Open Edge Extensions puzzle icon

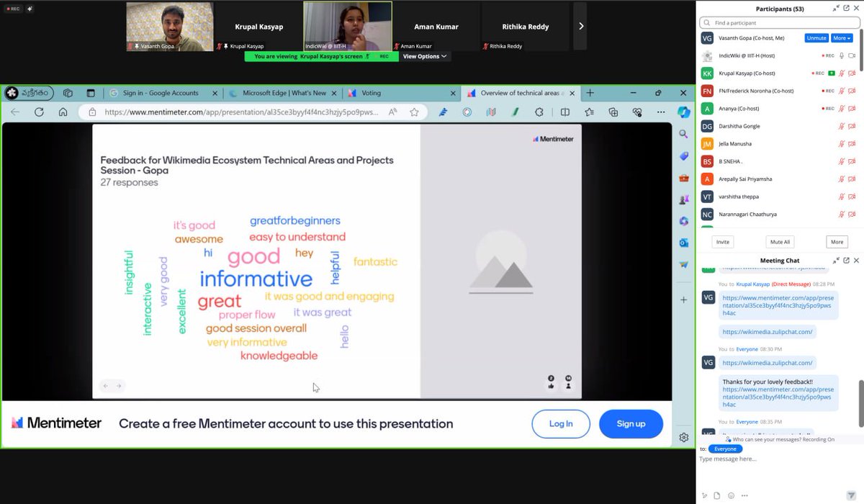pos(539,112)
